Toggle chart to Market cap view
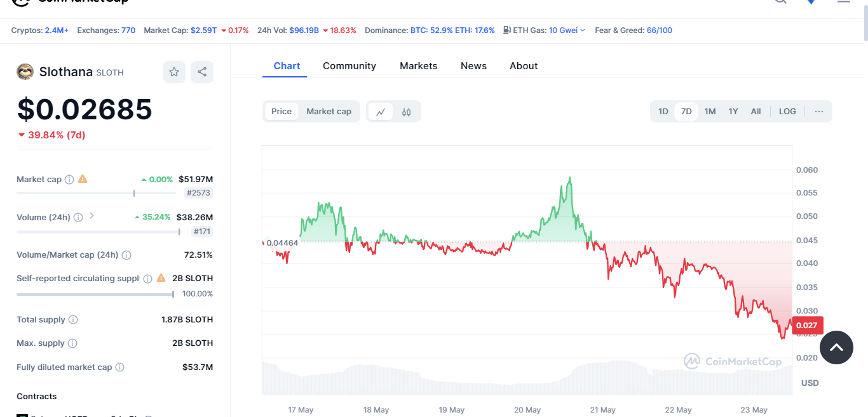The image size is (868, 417). [329, 111]
